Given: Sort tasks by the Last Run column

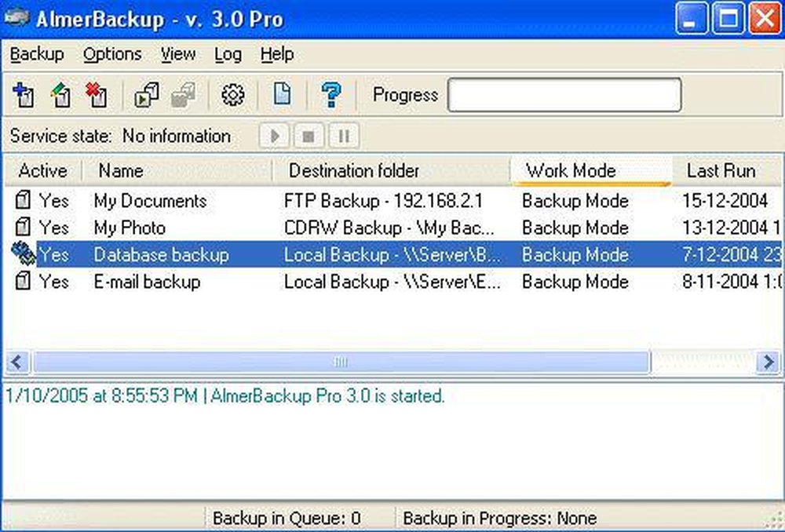Looking at the screenshot, I should [x=721, y=170].
